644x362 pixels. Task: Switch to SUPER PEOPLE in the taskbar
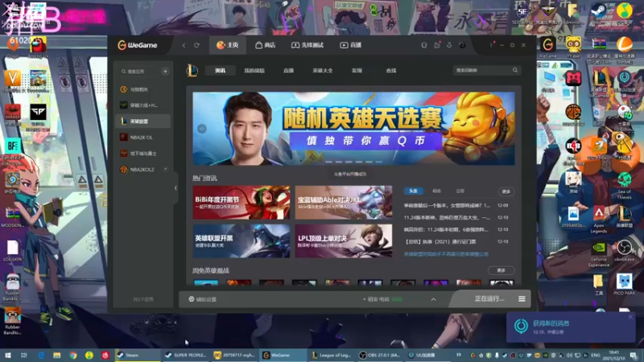pyautogui.click(x=186, y=355)
